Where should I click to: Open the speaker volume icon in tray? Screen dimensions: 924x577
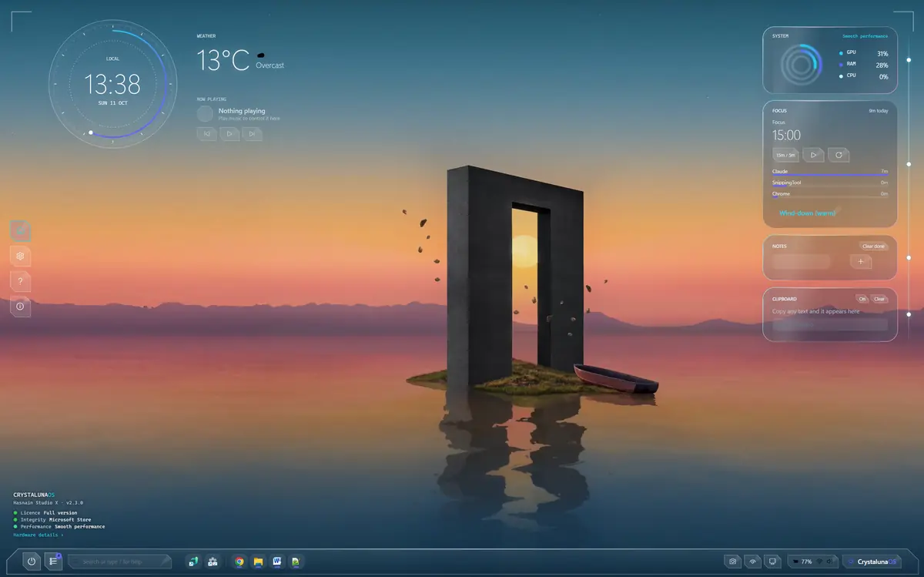tap(831, 562)
